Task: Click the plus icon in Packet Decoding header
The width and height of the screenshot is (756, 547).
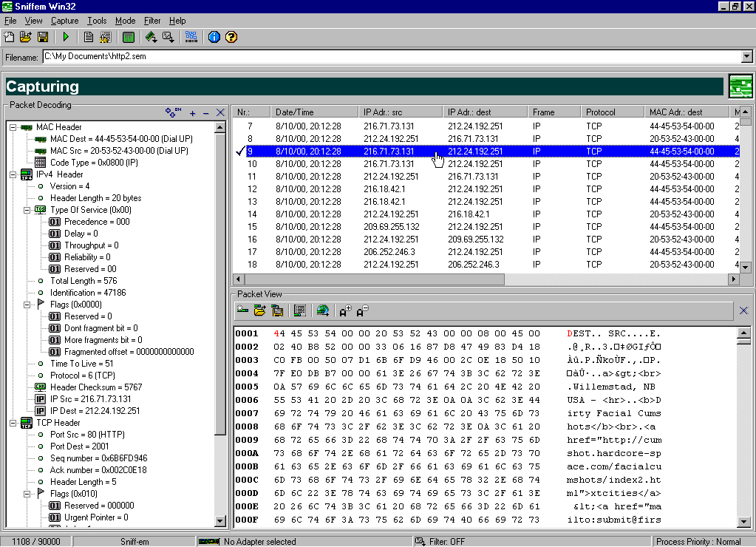Action: 192,113
